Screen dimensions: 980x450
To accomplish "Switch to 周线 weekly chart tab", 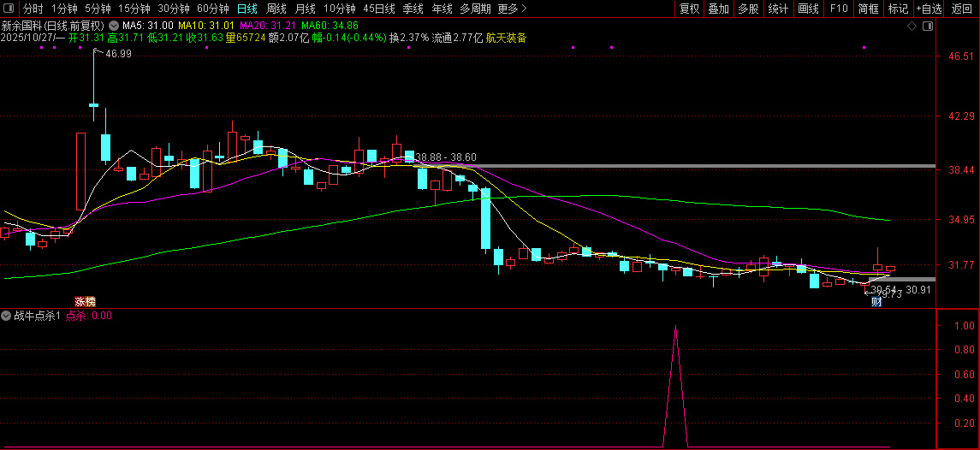I will [276, 9].
